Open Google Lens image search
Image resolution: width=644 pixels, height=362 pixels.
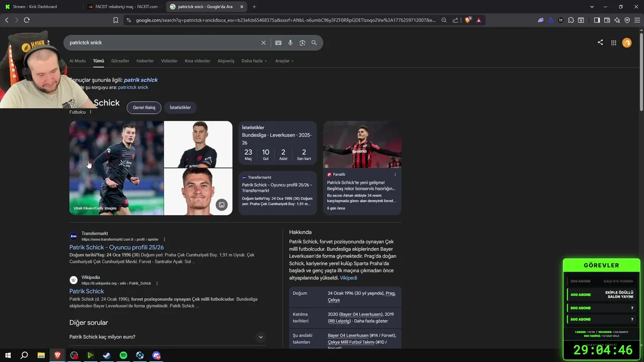click(x=302, y=43)
